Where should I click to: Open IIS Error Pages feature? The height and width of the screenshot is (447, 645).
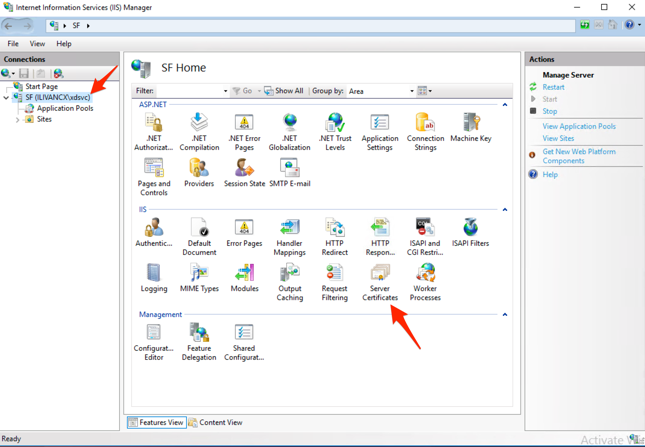244,232
